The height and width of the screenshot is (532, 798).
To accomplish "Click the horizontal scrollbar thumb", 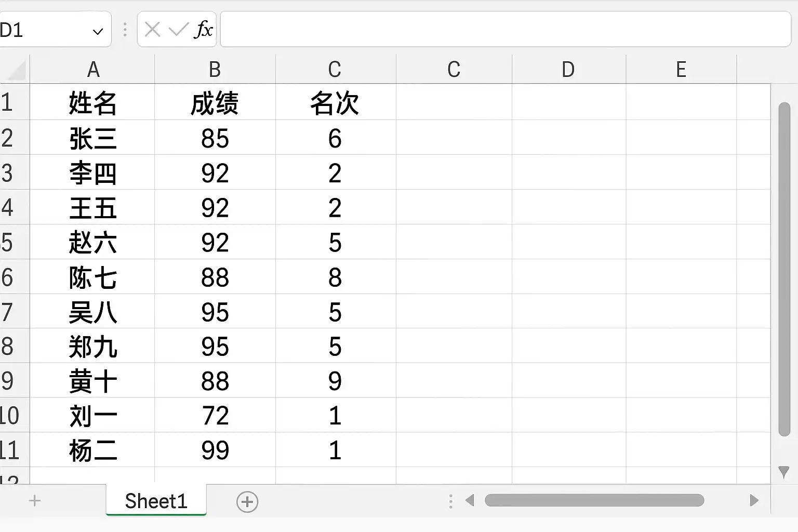I will (594, 501).
